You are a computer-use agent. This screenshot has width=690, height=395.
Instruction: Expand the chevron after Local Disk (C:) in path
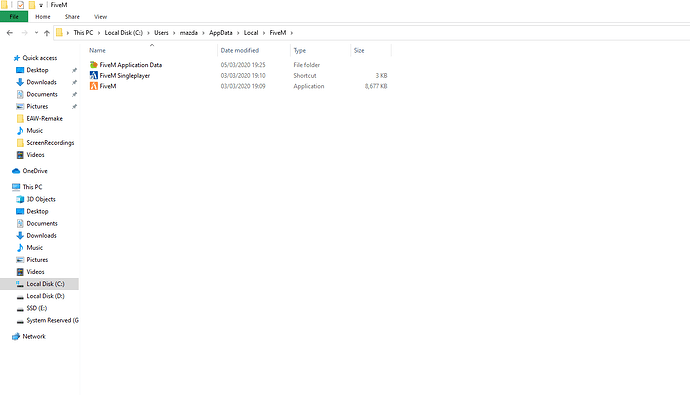click(x=148, y=33)
